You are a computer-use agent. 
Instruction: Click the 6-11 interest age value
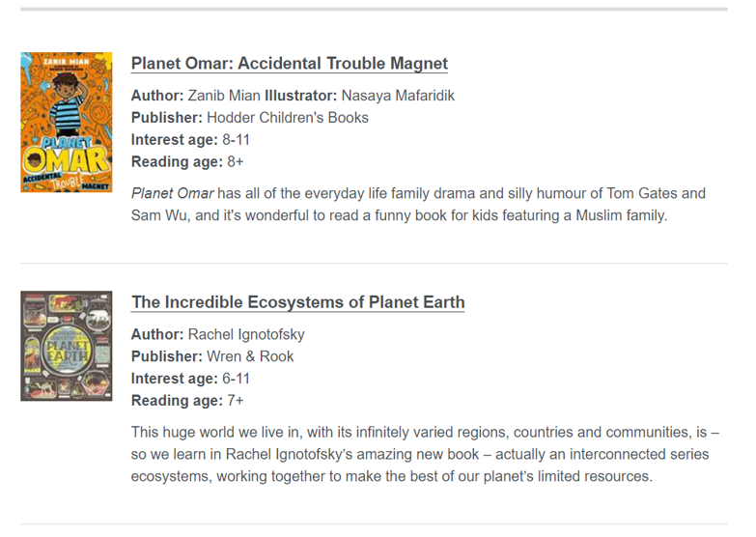237,379
